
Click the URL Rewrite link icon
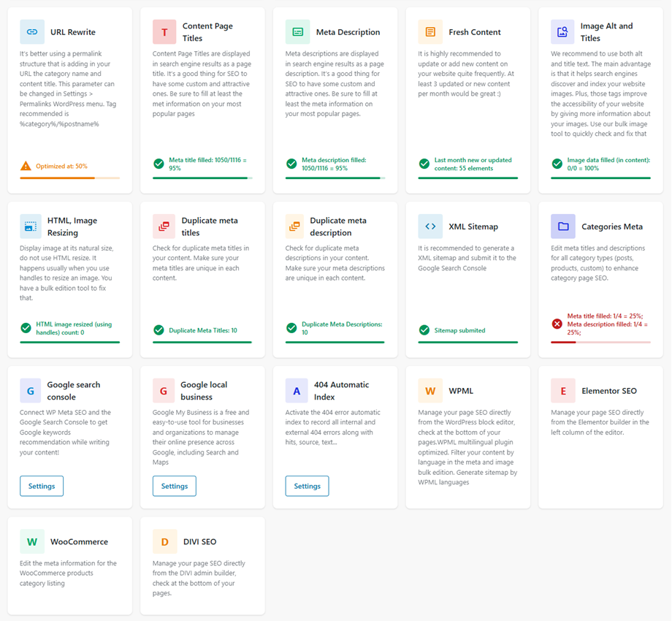coord(32,31)
